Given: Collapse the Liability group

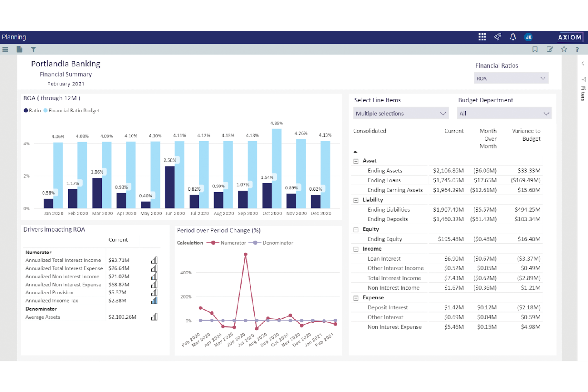Looking at the screenshot, I should (x=356, y=200).
